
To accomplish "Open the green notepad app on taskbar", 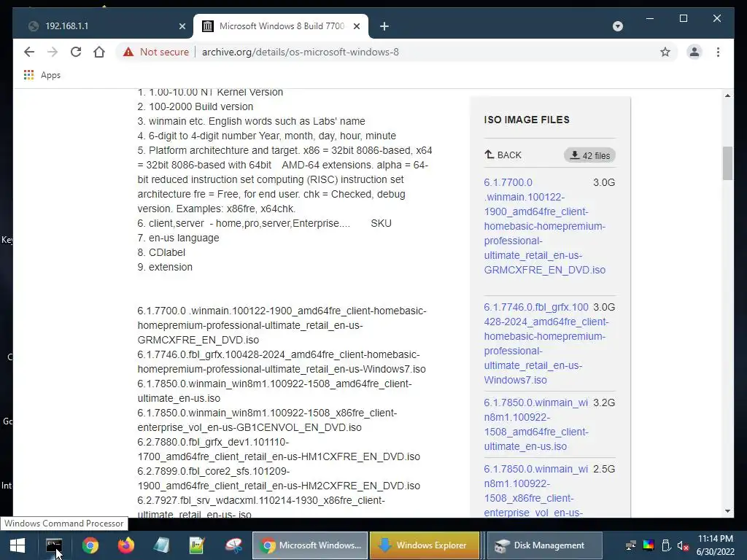I will coord(197,545).
